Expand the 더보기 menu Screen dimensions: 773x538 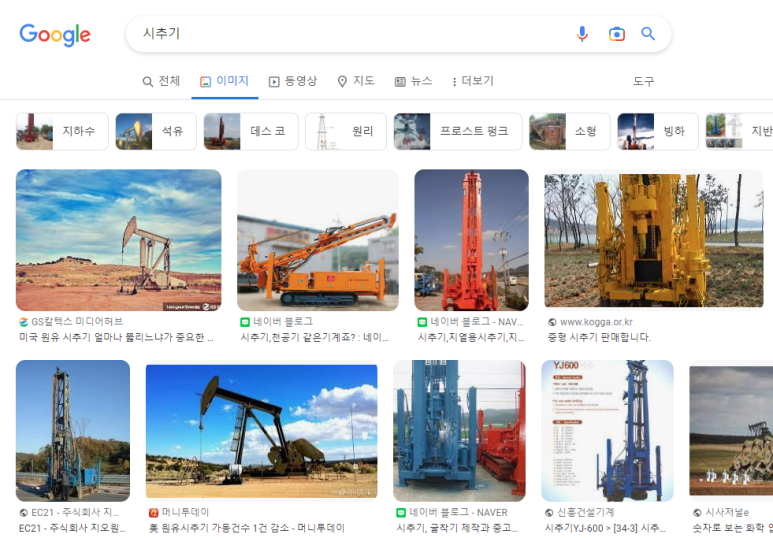tap(473, 81)
